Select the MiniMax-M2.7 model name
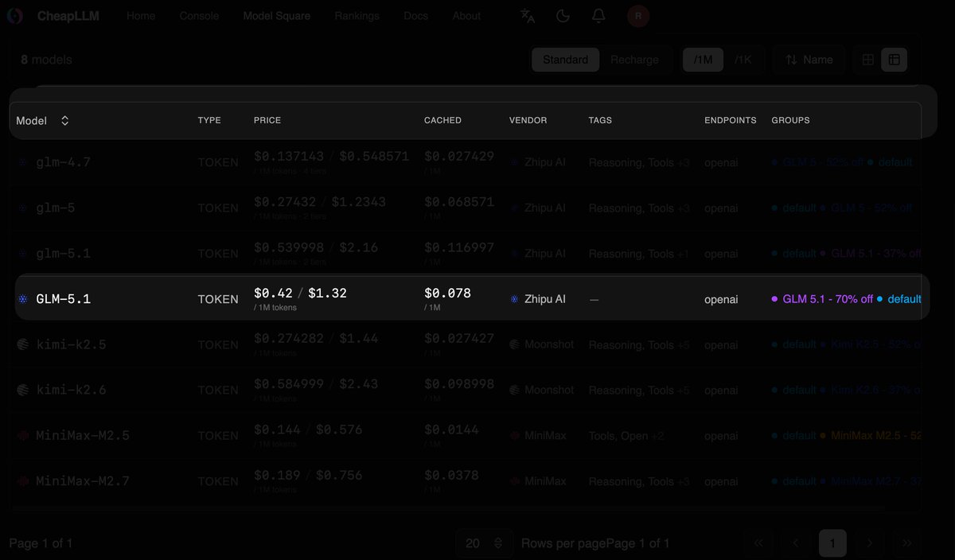The image size is (955, 560). pos(83,481)
